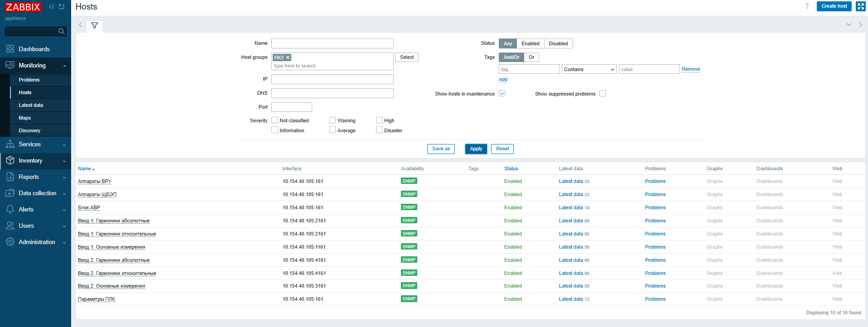Click SNMP badge for Аппараты ВРУ

tap(409, 181)
